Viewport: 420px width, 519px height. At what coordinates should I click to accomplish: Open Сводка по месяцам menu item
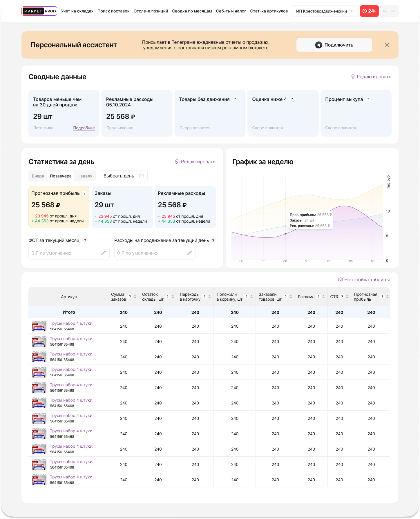click(192, 11)
